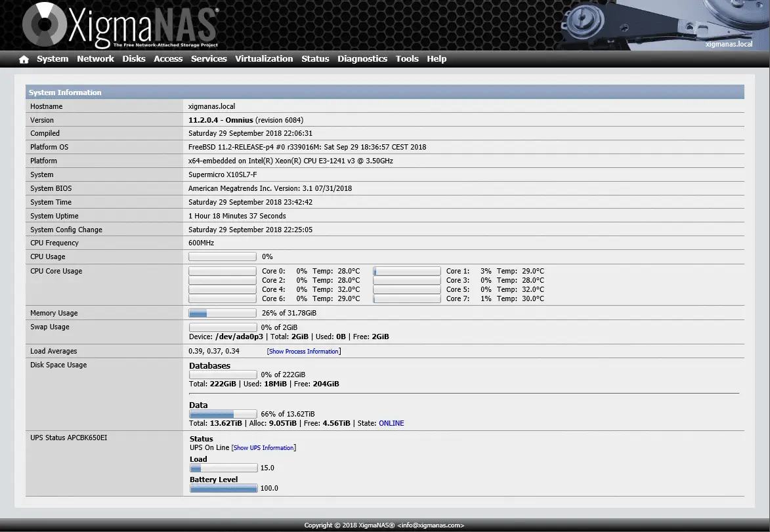The height and width of the screenshot is (532, 770).
Task: Click the xigmanas.local hostname in the header
Action: 729,44
